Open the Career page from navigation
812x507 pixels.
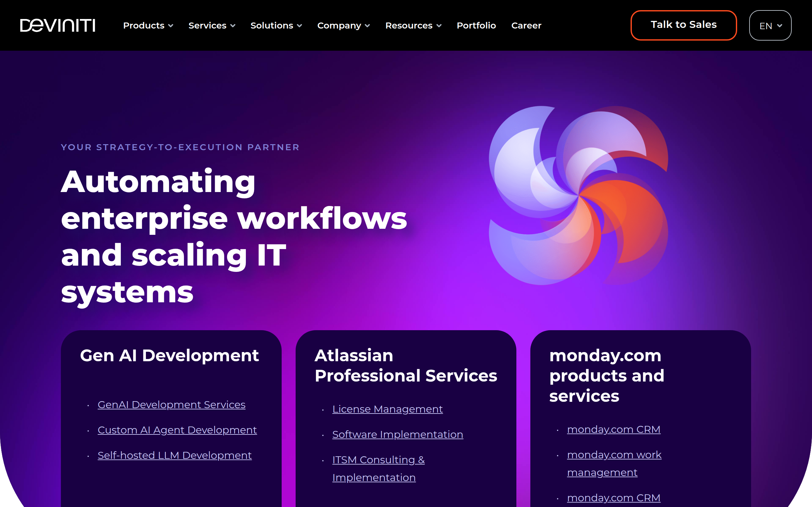(x=526, y=25)
